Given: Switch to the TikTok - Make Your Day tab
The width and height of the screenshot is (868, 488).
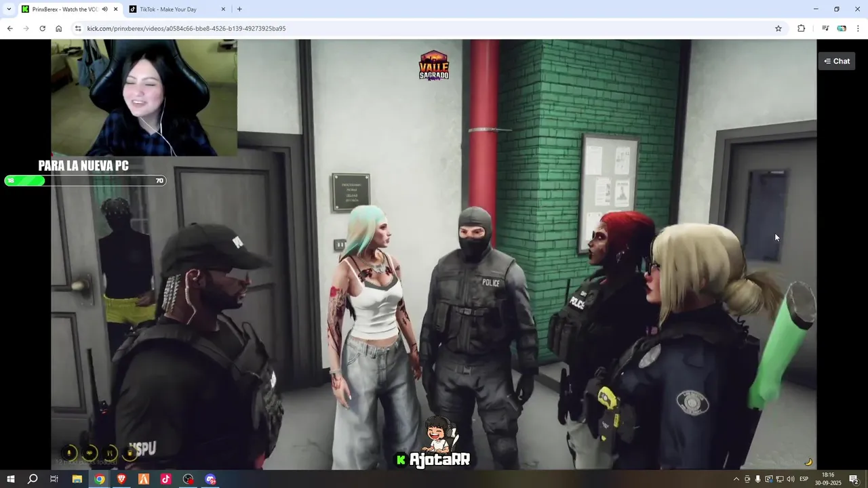Looking at the screenshot, I should click(x=178, y=9).
